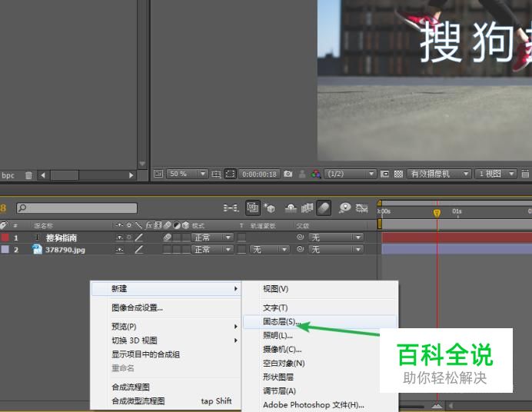Open the color channels RGB icon

316,174
